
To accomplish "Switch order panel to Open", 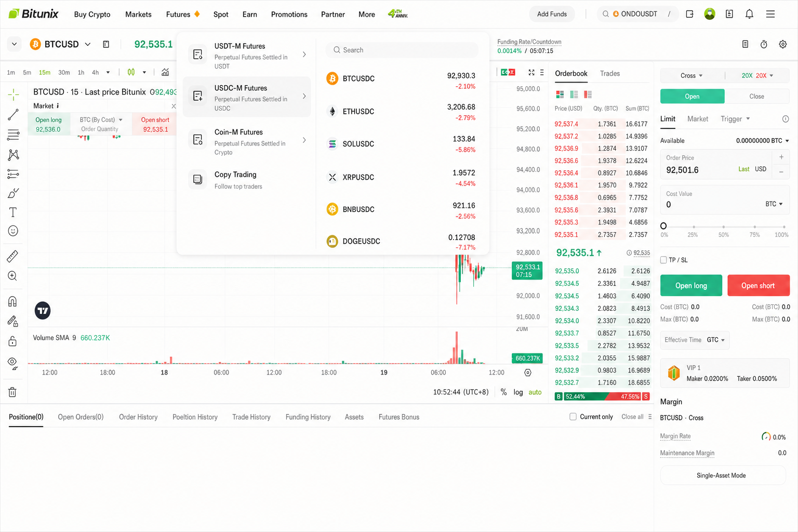I will pyautogui.click(x=692, y=96).
